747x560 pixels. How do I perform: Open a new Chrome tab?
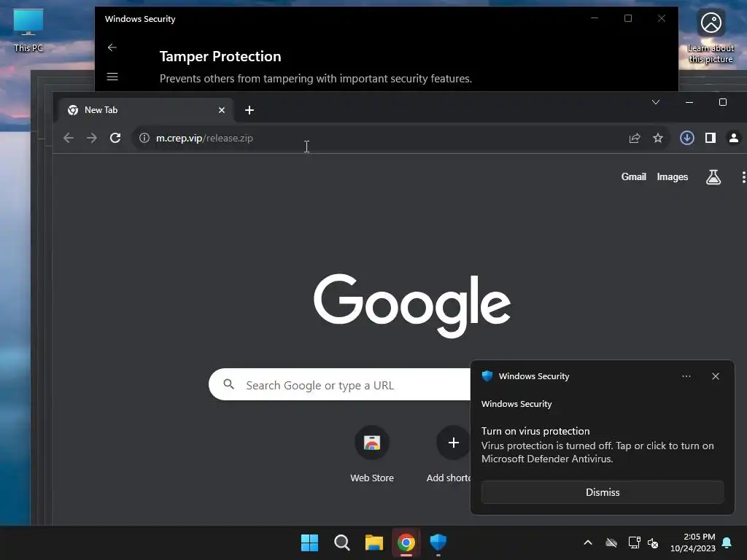pos(249,110)
